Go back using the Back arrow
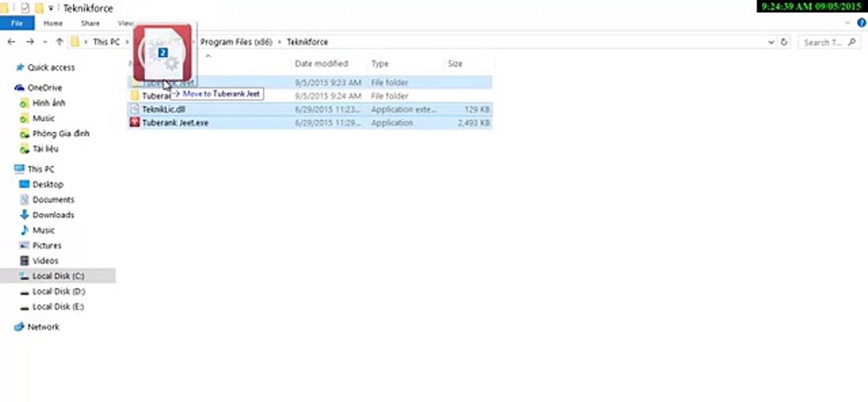The height and width of the screenshot is (402, 868). point(11,42)
